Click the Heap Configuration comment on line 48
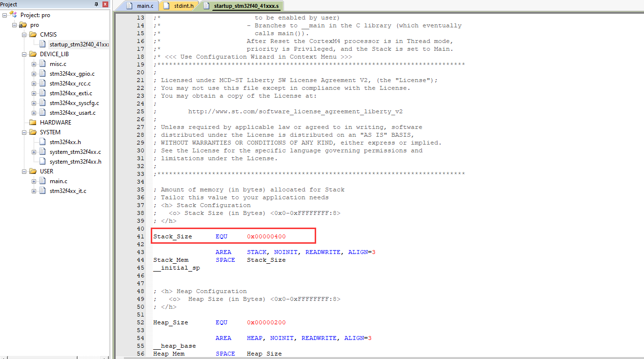Image resolution: width=644 pixels, height=359 pixels. pyautogui.click(x=200, y=291)
